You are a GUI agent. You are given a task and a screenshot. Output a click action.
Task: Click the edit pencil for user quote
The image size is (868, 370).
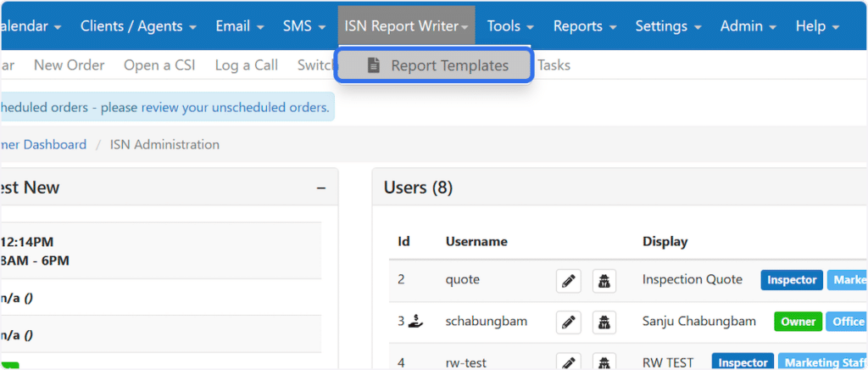569,280
